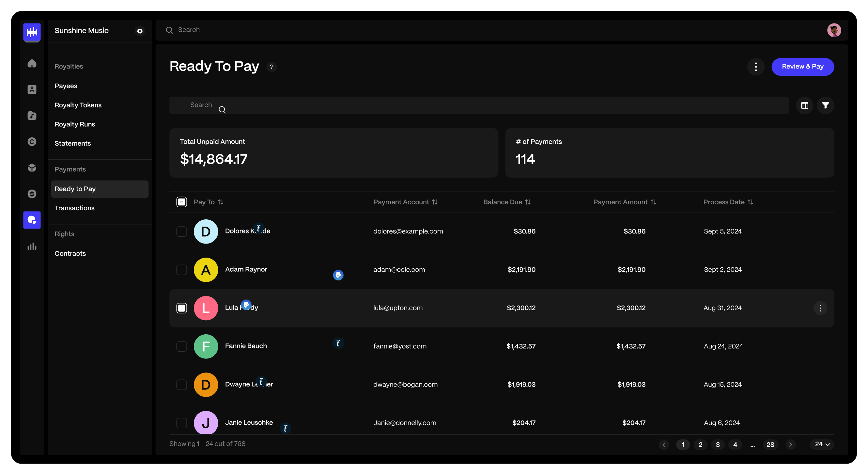Open the filter funnel icon
This screenshot has width=868, height=475.
[825, 105]
